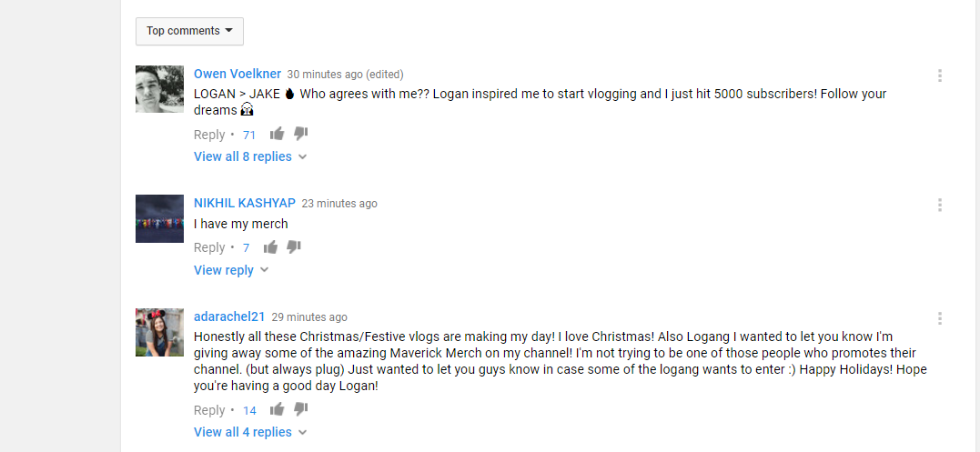Screen dimensions: 980x452
Task: Reply to adarachel21's comment
Action: click(x=209, y=410)
